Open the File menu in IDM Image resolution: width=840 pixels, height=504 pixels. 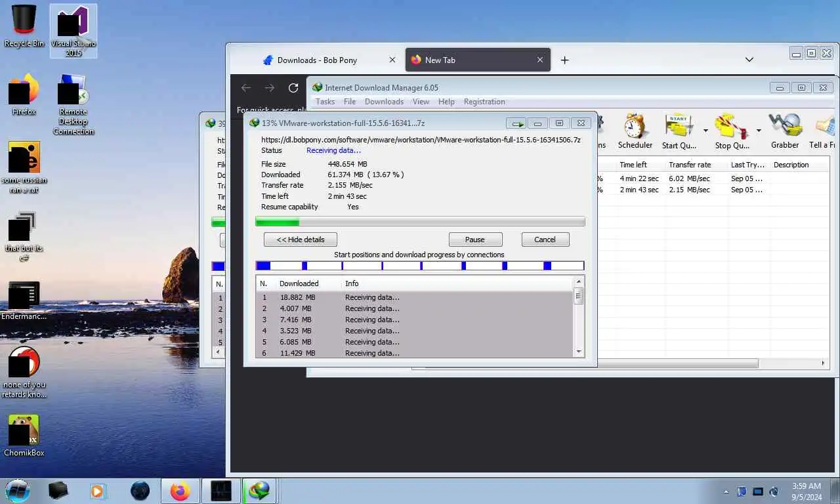click(350, 102)
